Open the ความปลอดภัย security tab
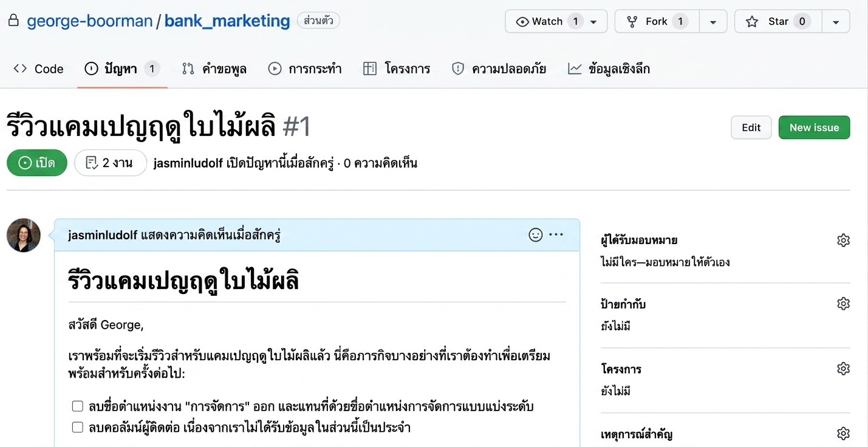This screenshot has width=868, height=447. click(499, 69)
